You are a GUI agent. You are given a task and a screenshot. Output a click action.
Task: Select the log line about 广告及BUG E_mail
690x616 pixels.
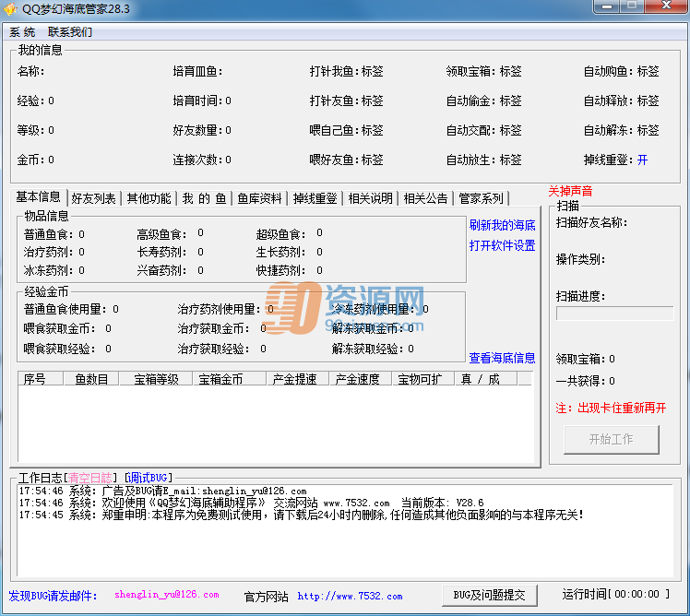(x=163, y=491)
